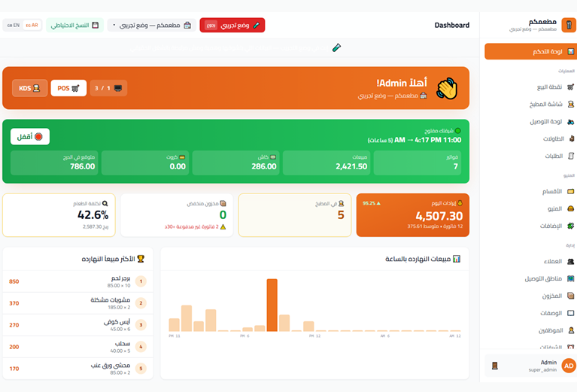Open the في المطبخ card showing 5
577x392 pixels.
(295, 215)
